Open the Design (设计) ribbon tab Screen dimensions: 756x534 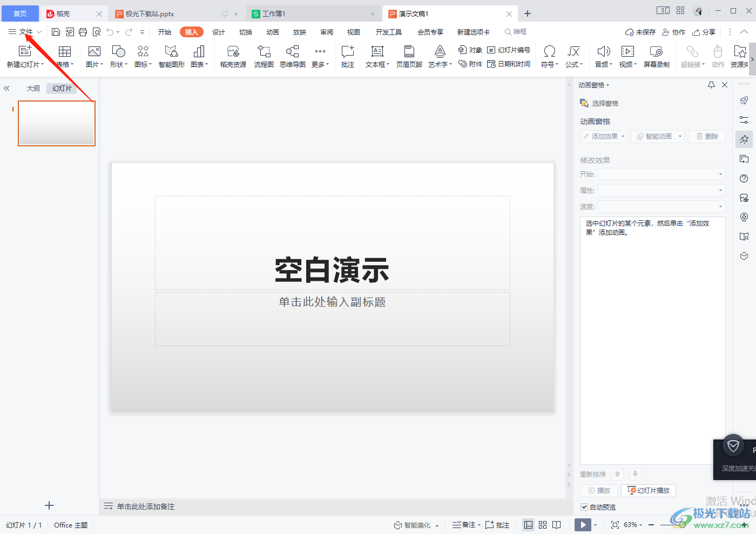coord(219,32)
